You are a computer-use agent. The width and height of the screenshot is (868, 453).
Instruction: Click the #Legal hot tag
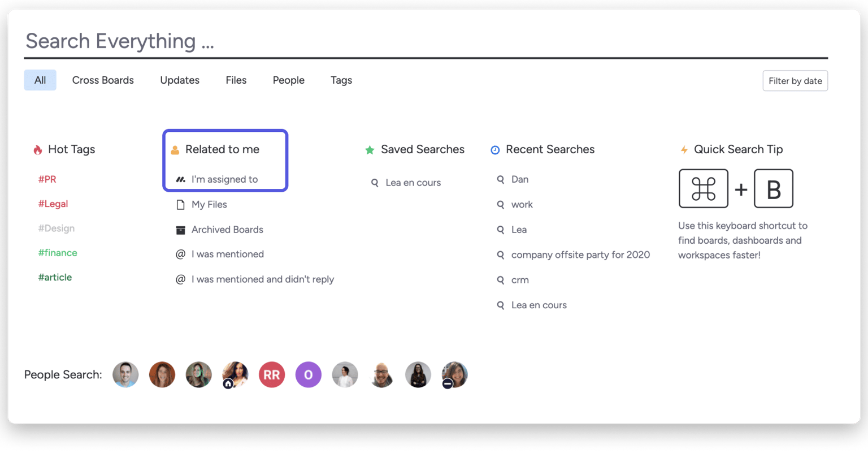(53, 204)
